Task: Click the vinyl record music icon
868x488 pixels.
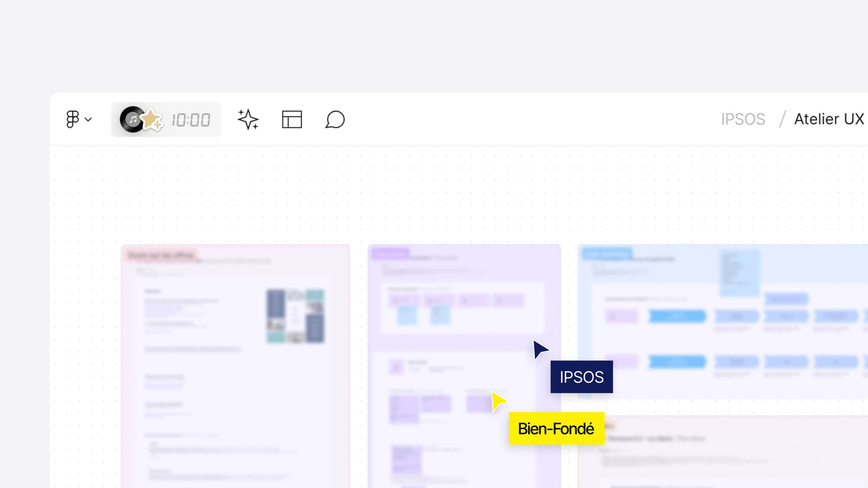Action: [x=132, y=119]
